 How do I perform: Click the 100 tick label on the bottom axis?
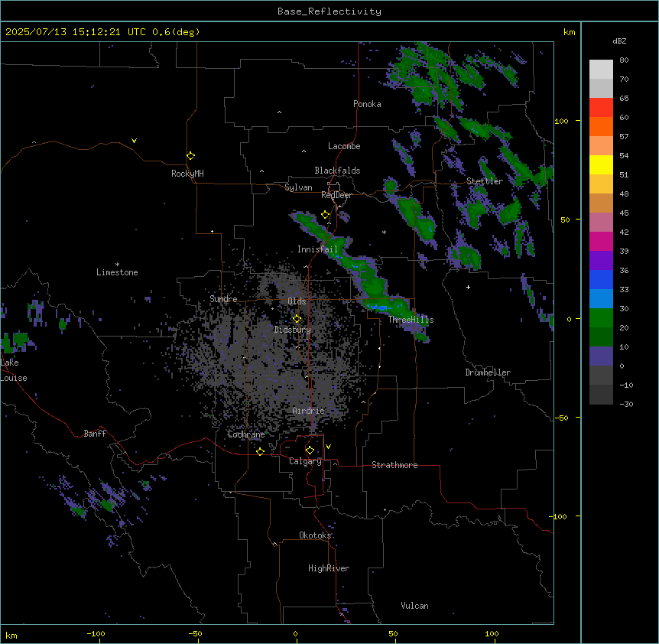(x=492, y=633)
